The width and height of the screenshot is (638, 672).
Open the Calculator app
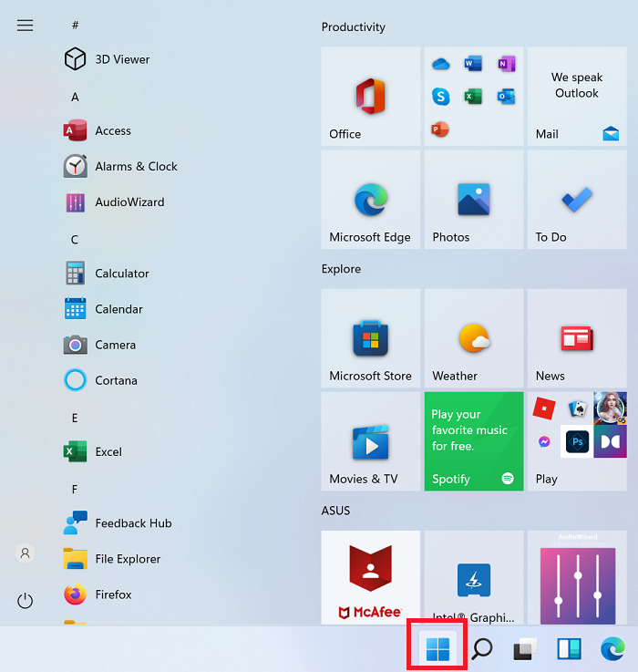pyautogui.click(x=107, y=274)
